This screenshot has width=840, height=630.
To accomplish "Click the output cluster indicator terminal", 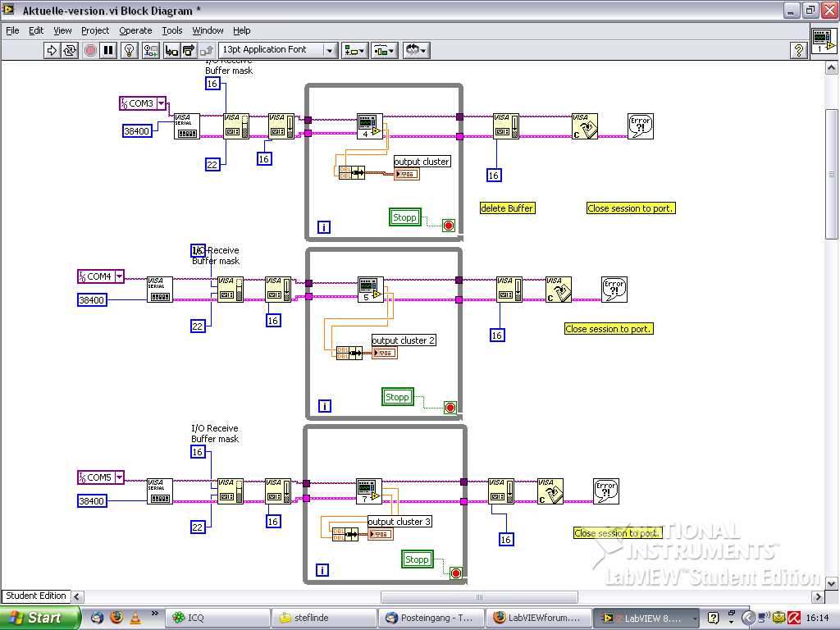I will pos(407,174).
